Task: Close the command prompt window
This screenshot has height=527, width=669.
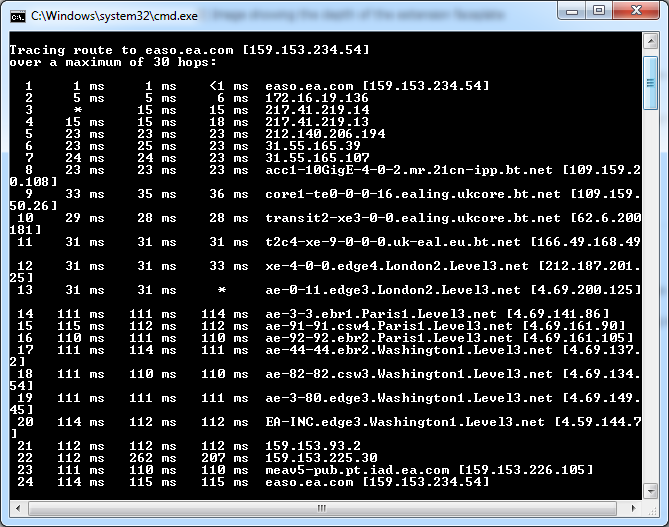Action: 636,11
